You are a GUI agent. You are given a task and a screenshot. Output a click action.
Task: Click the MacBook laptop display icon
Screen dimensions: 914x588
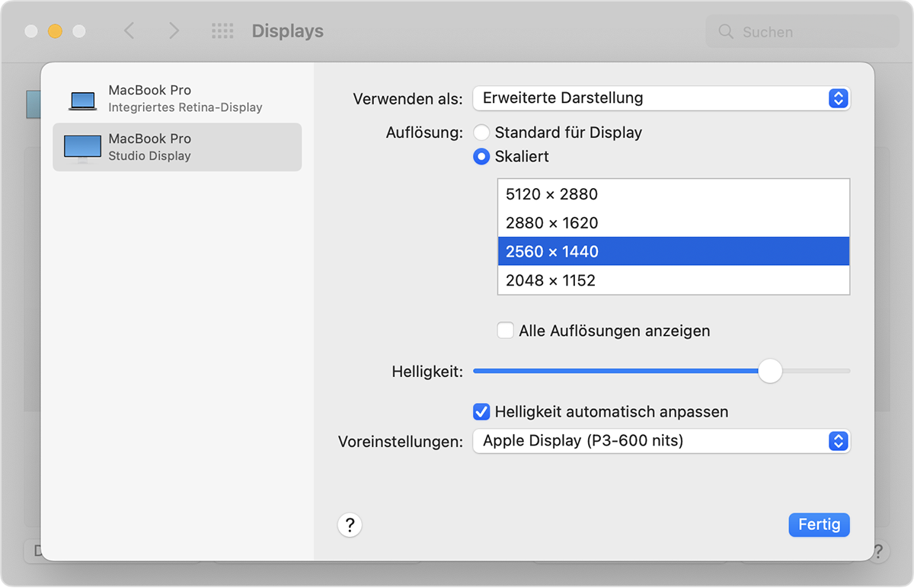pos(83,100)
